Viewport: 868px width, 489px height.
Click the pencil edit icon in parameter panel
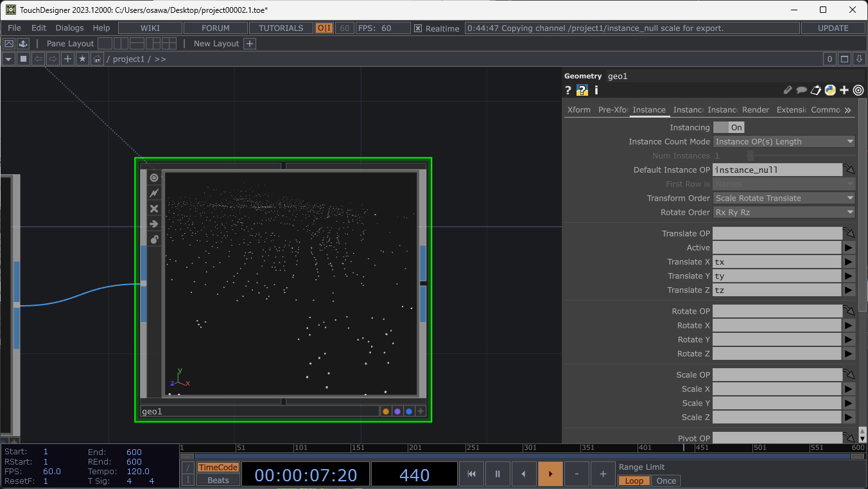[x=788, y=91]
